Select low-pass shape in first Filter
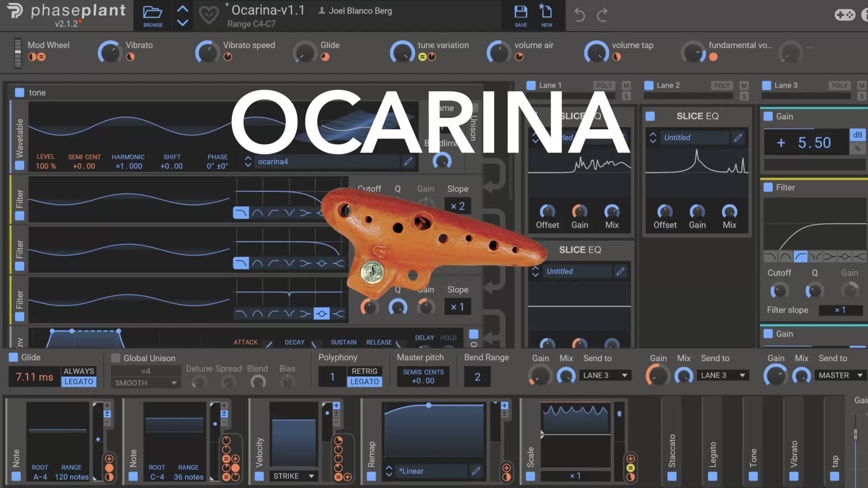Image resolution: width=868 pixels, height=488 pixels. pos(241,213)
